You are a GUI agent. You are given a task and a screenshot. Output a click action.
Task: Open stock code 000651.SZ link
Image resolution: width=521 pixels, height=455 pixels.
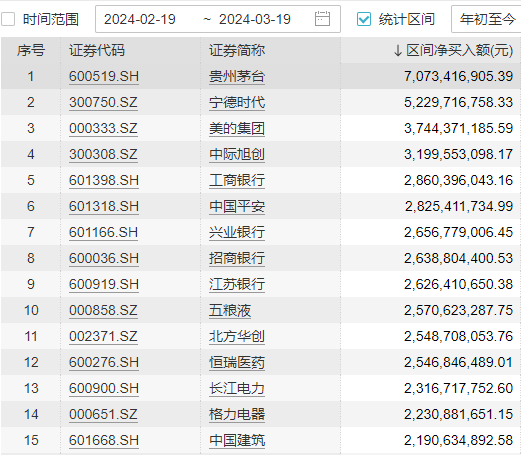(x=103, y=414)
